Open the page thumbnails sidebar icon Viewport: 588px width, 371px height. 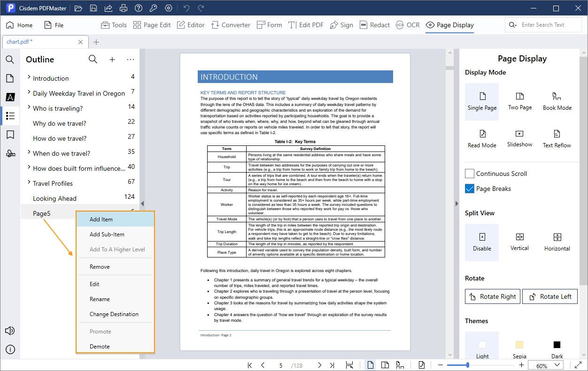10,78
